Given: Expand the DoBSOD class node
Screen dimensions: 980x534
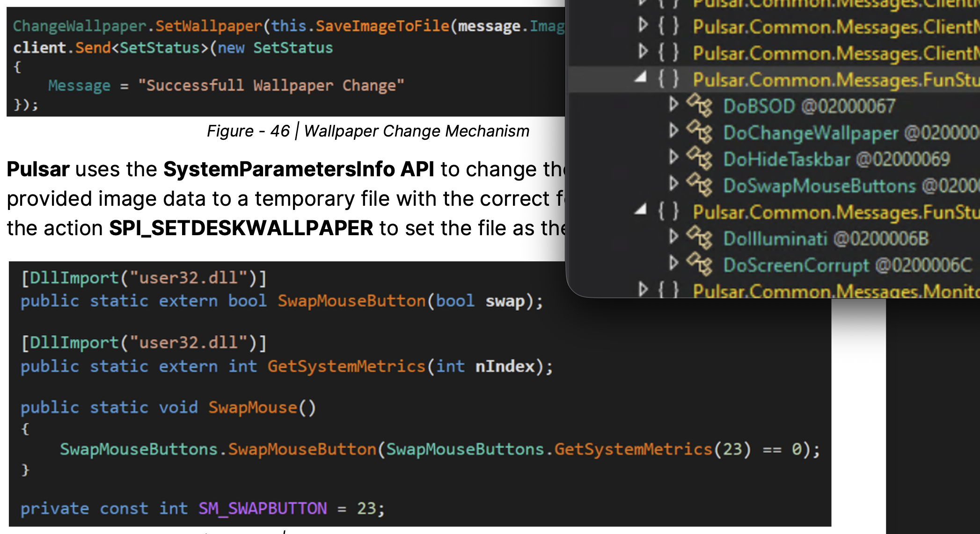Looking at the screenshot, I should click(x=673, y=104).
